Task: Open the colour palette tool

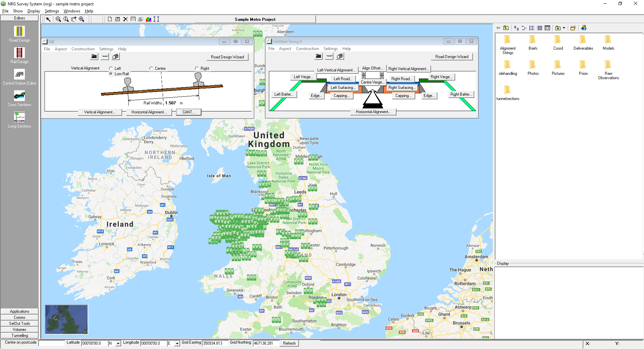Action: [x=149, y=19]
